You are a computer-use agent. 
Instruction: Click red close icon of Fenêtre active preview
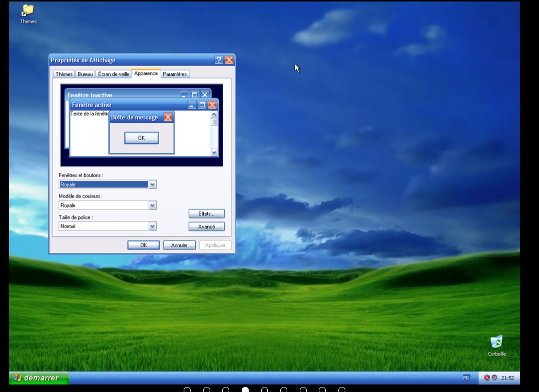212,105
